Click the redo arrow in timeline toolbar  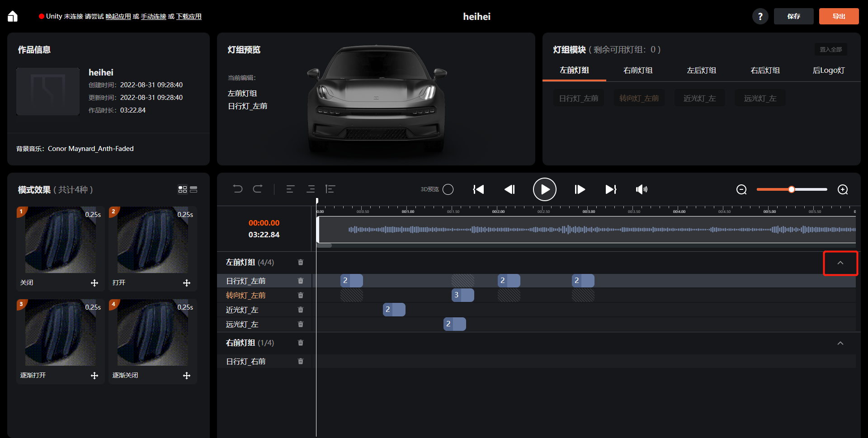pyautogui.click(x=258, y=189)
